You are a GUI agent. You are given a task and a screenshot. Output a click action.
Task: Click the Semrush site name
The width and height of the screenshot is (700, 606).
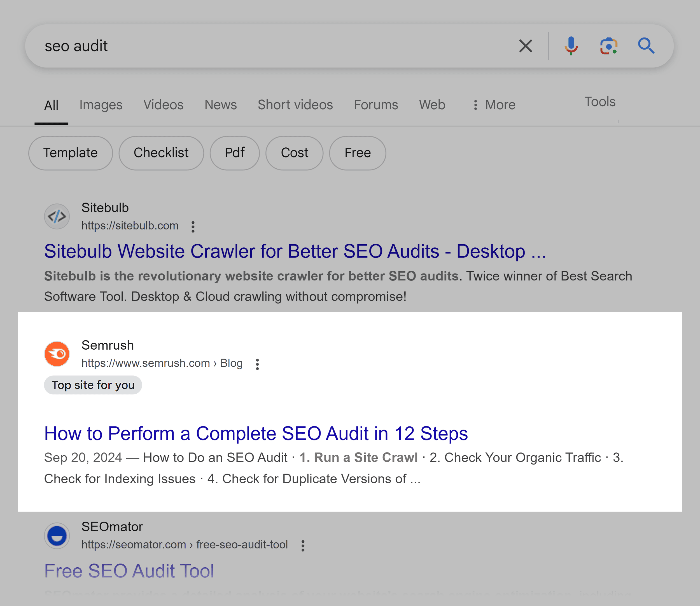[108, 345]
